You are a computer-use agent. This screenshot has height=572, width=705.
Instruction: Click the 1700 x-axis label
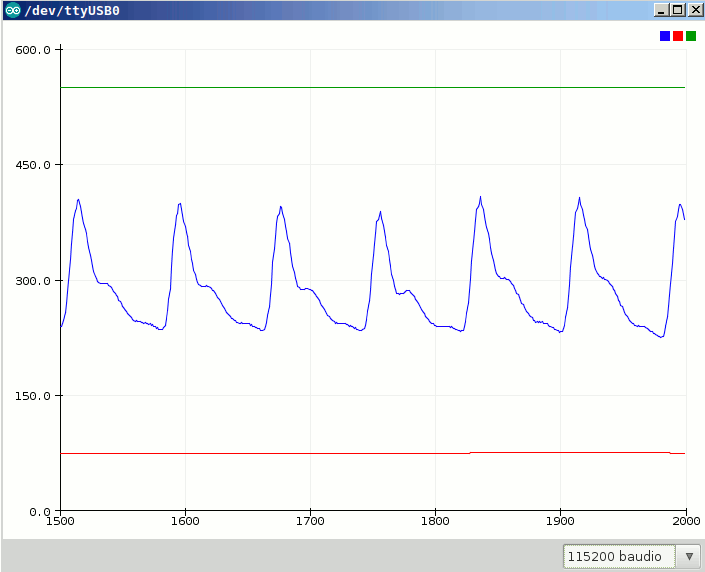(310, 521)
